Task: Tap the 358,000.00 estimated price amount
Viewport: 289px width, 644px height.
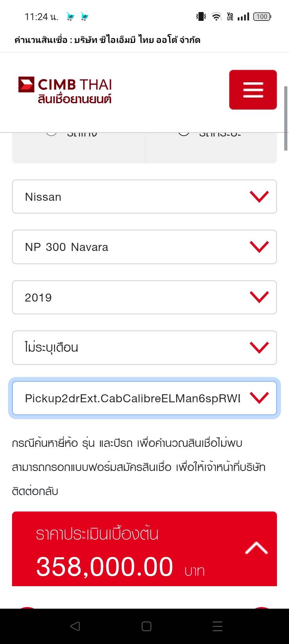Action: pyautogui.click(x=105, y=567)
